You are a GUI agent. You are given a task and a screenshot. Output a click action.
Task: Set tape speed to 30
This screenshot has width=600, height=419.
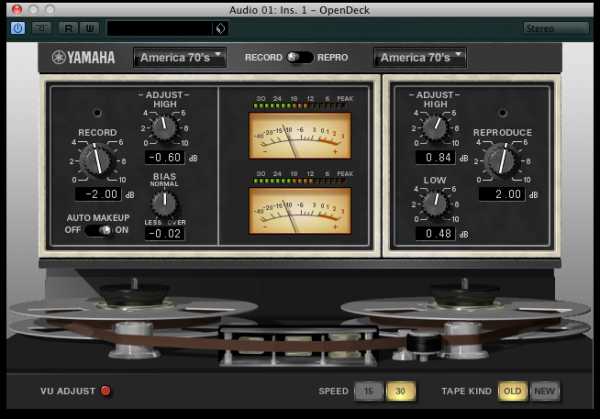400,391
